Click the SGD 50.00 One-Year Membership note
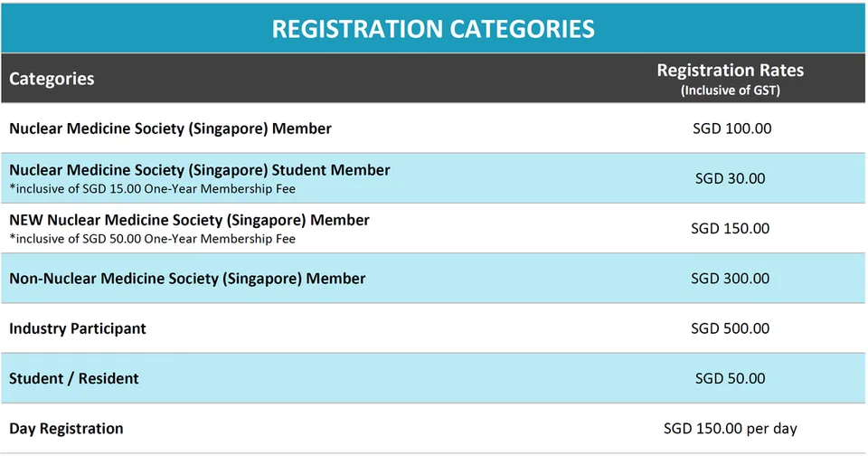The width and height of the screenshot is (868, 456). click(x=152, y=239)
